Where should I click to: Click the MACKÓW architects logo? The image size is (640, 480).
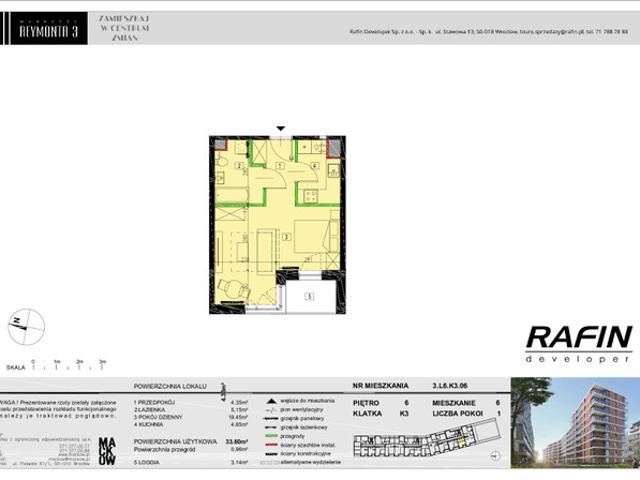(x=107, y=451)
